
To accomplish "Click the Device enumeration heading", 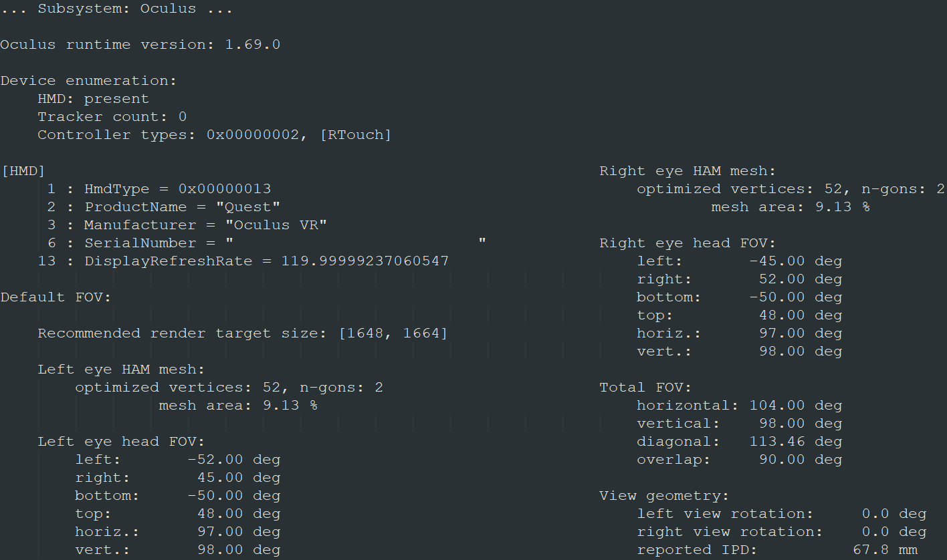I will [x=88, y=81].
